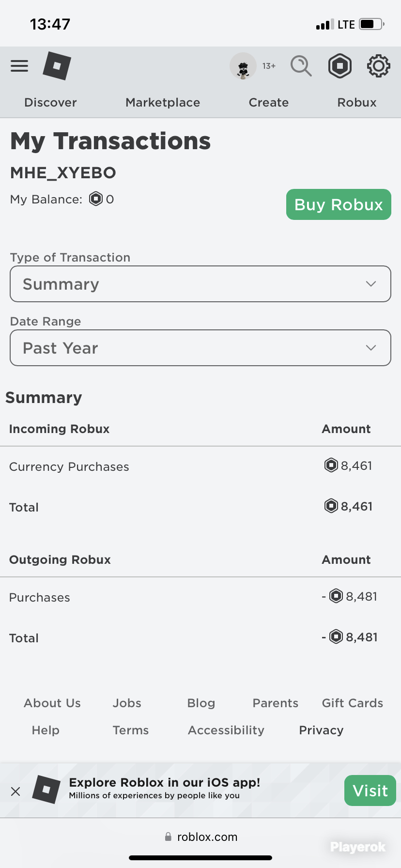Switch to the Discover tab
401x868 pixels.
point(50,102)
